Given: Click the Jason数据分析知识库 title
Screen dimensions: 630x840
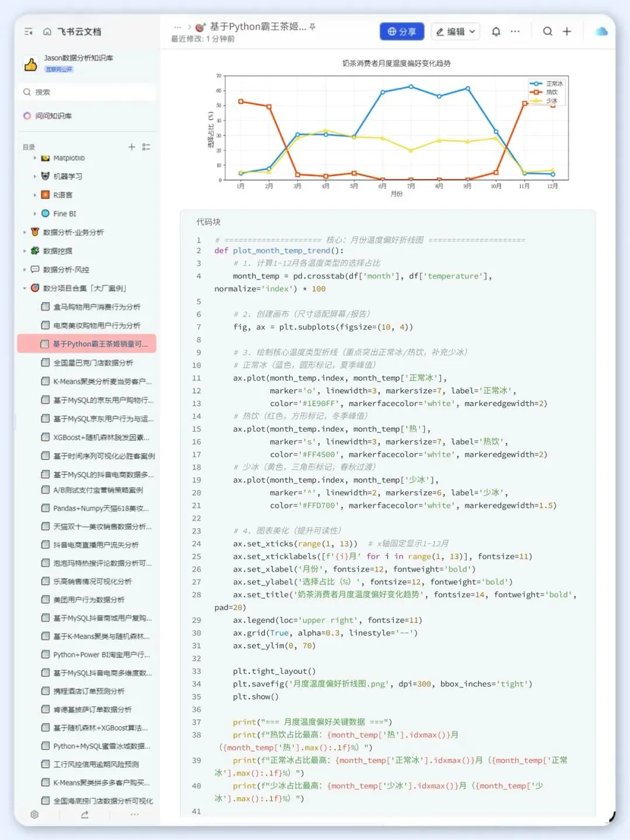Looking at the screenshot, I should click(79, 58).
